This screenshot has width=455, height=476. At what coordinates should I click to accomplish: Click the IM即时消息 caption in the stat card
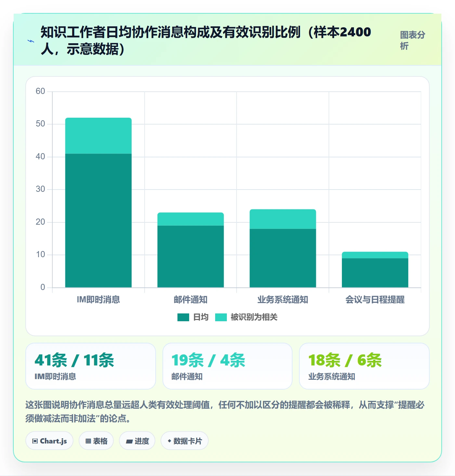(x=55, y=377)
